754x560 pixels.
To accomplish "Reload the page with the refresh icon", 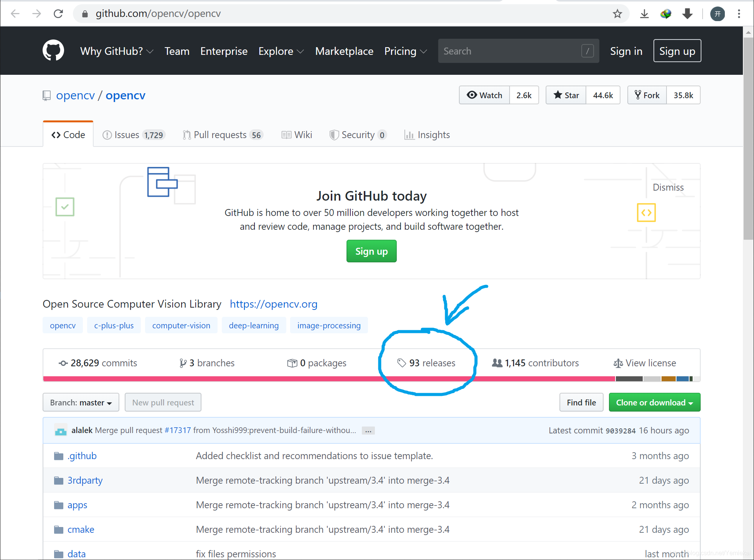I will click(x=58, y=14).
